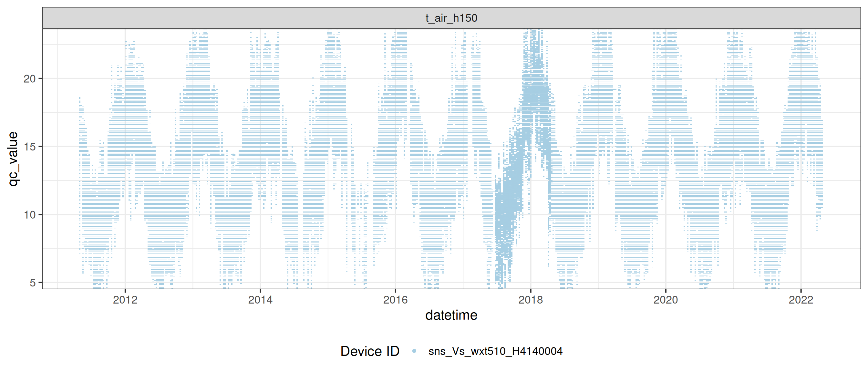Select the 2012 x-axis tick label
This screenshot has width=868, height=372.
point(125,300)
